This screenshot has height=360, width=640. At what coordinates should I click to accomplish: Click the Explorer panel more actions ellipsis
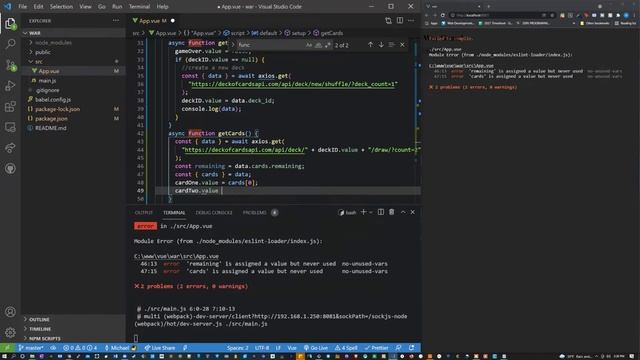(116, 20)
